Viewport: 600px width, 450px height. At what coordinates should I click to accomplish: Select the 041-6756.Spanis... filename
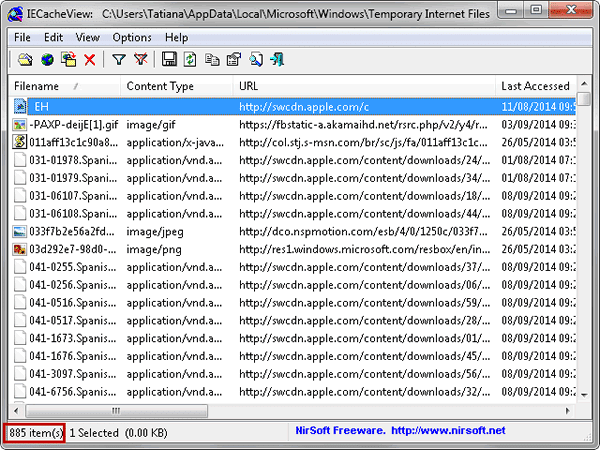click(x=73, y=392)
